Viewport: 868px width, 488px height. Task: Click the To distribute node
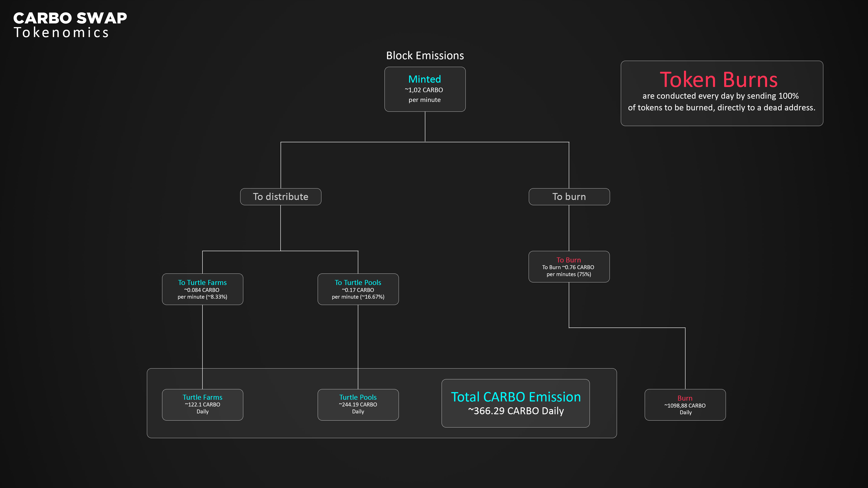280,197
